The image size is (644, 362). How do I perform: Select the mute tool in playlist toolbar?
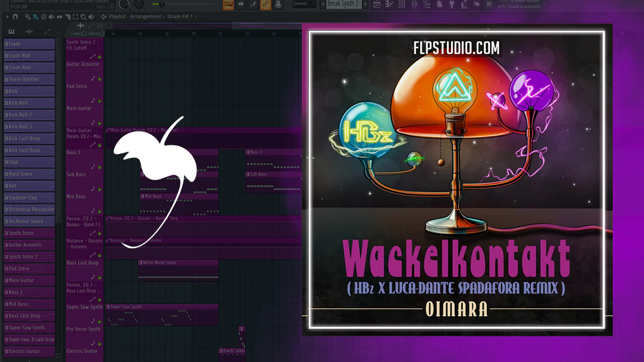point(51,17)
